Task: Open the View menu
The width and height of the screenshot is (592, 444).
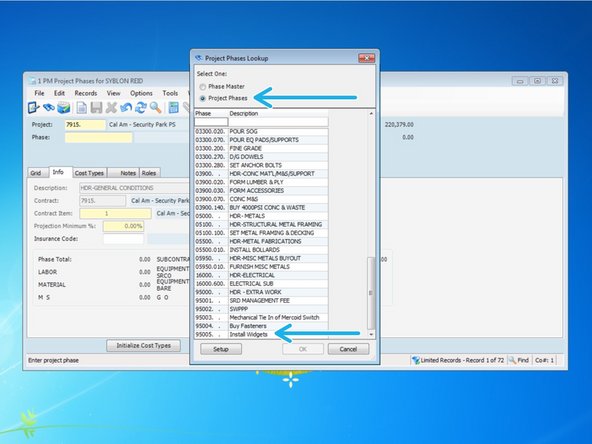Action: 113,93
